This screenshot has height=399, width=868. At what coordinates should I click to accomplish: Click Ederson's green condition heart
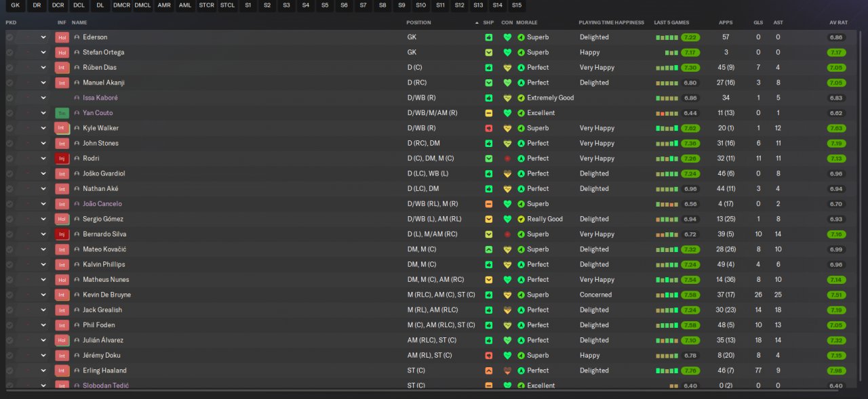tap(507, 37)
